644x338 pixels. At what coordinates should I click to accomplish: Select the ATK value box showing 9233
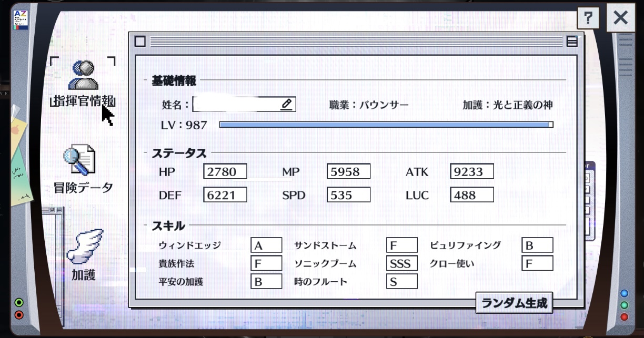coord(471,171)
